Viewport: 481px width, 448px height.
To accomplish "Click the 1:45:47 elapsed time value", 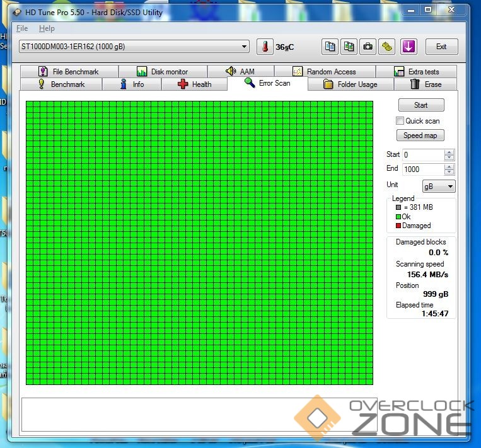I will tap(435, 313).
